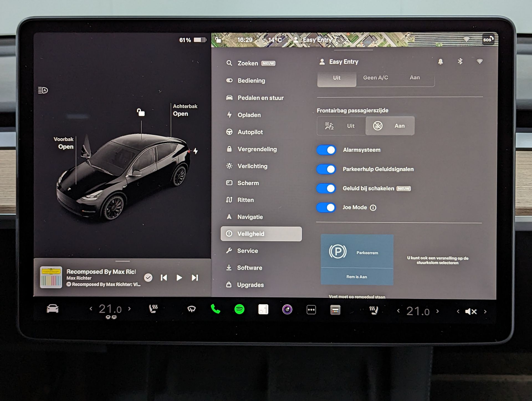Increase driver temperature with right arrow

click(129, 308)
